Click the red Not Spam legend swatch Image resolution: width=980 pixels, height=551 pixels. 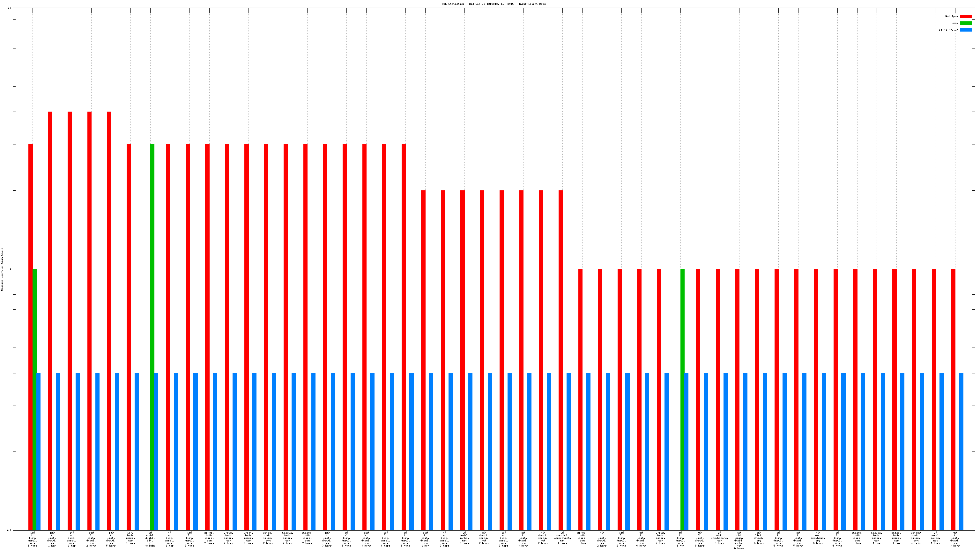(966, 16)
